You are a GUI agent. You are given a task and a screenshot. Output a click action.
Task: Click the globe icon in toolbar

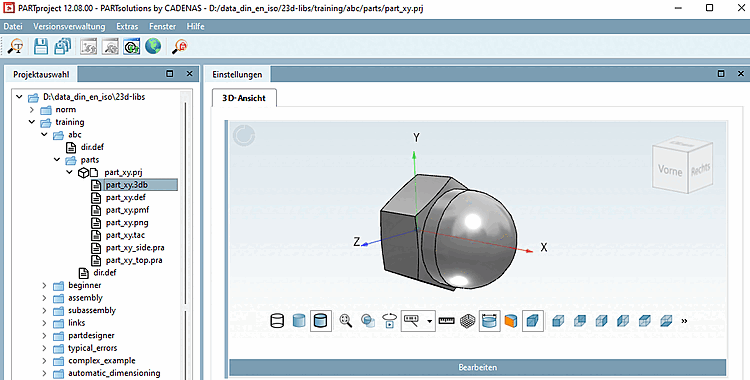[x=153, y=46]
